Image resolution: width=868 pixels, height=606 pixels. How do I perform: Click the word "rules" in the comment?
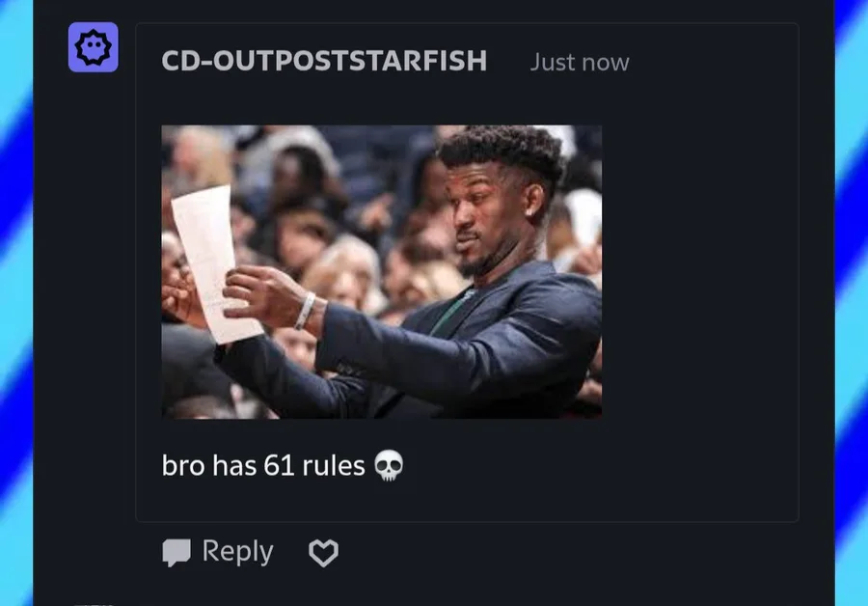coord(334,465)
